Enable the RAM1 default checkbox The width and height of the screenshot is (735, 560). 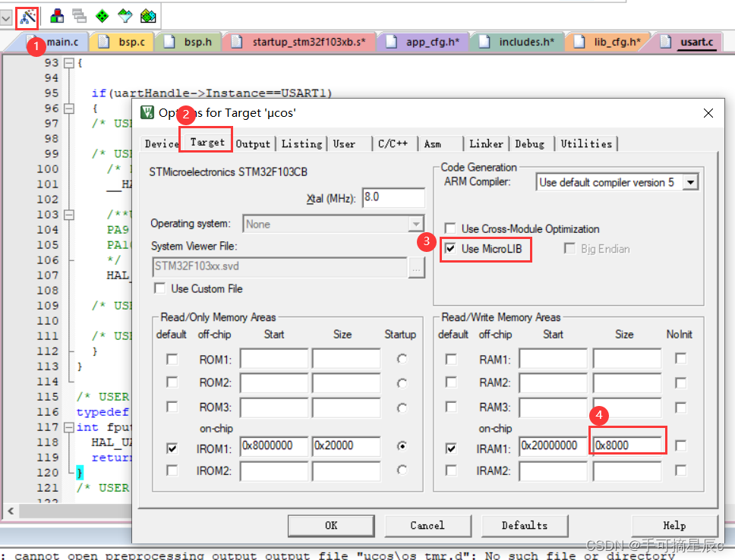451,360
